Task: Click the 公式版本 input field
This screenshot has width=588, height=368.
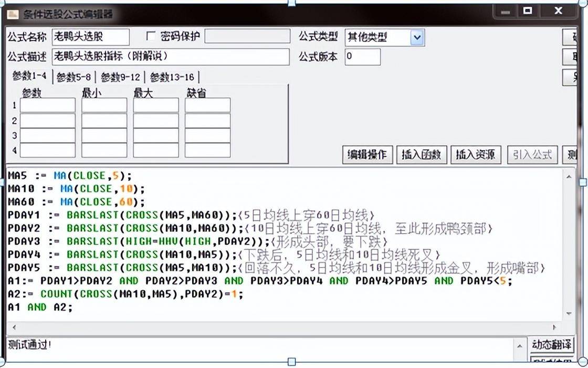Action: 363,57
